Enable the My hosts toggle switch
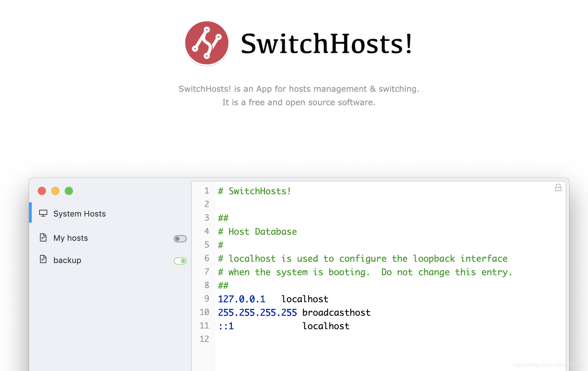 tap(180, 239)
